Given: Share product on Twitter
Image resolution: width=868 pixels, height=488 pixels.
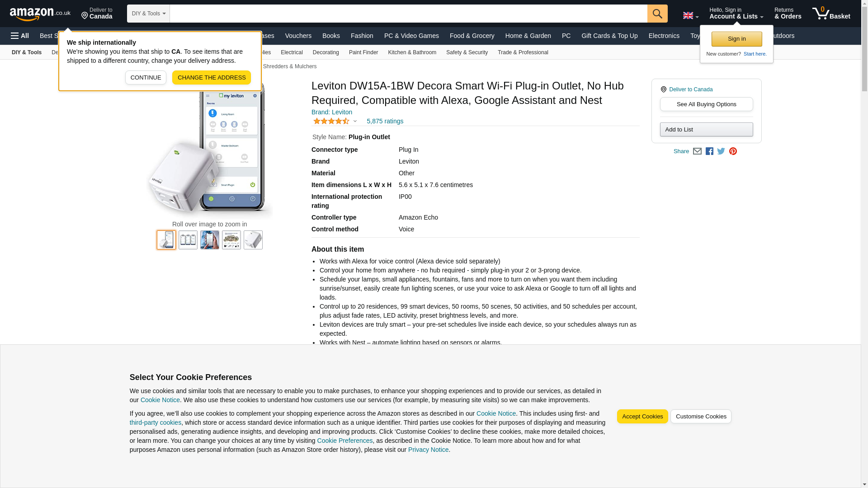Looking at the screenshot, I should [x=721, y=151].
